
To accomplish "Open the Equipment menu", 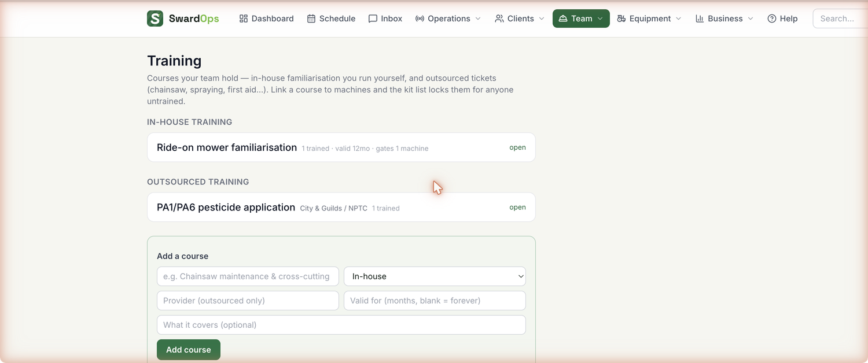I will 649,18.
